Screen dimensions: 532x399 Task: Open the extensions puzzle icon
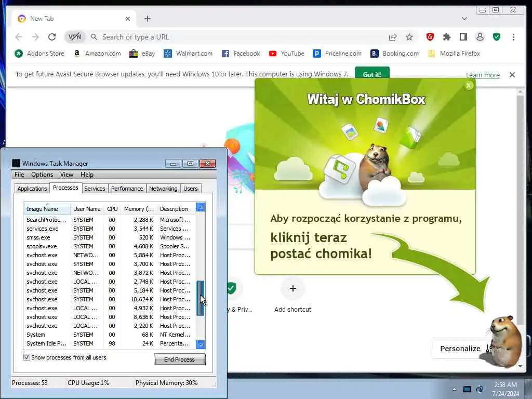tap(446, 37)
